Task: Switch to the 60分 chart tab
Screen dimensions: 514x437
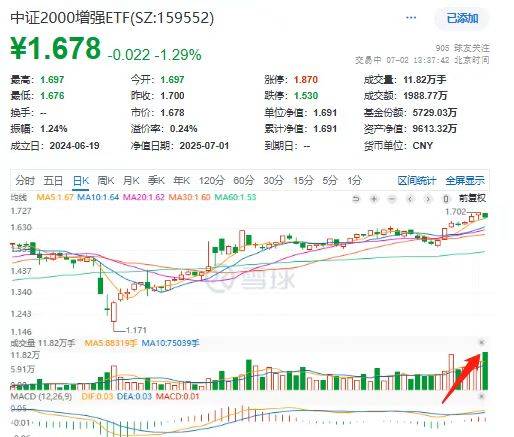Action: pyautogui.click(x=244, y=181)
